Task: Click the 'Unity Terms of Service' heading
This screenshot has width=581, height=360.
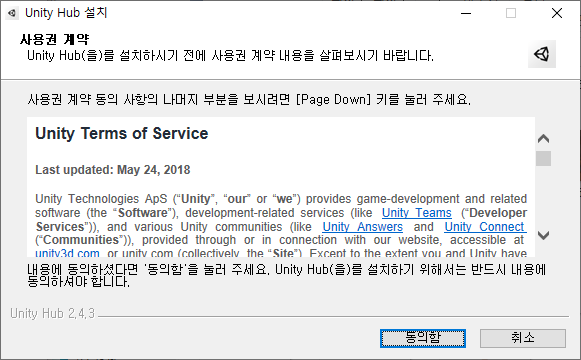Action: tap(122, 134)
